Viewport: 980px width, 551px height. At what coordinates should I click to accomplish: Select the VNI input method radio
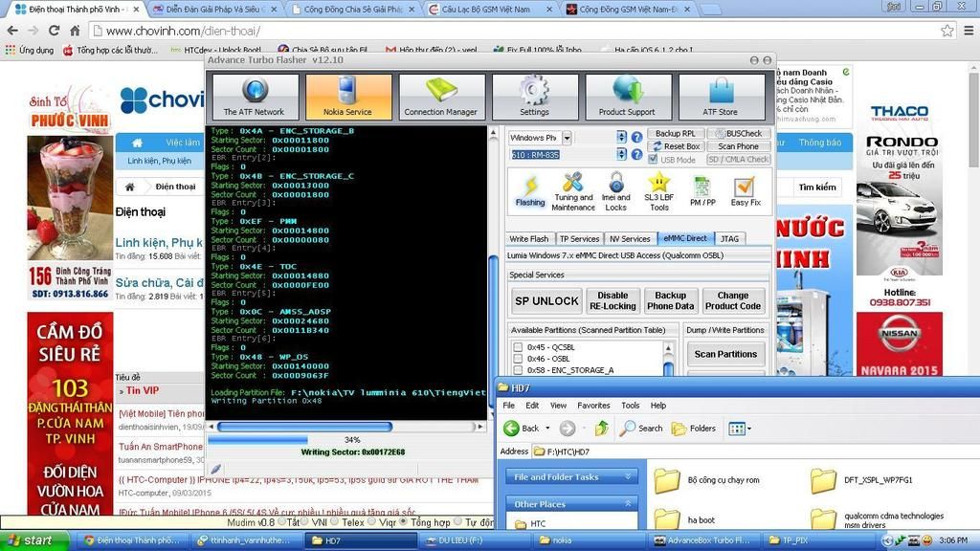pos(305,521)
